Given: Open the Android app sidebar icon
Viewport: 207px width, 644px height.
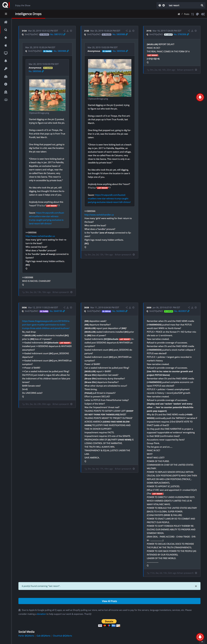Looking at the screenshot, I should 6,38.
